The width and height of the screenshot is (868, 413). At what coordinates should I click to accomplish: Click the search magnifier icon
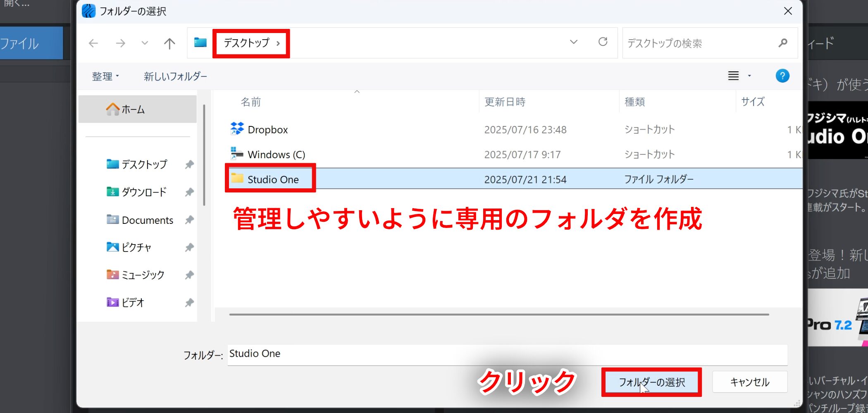point(782,43)
